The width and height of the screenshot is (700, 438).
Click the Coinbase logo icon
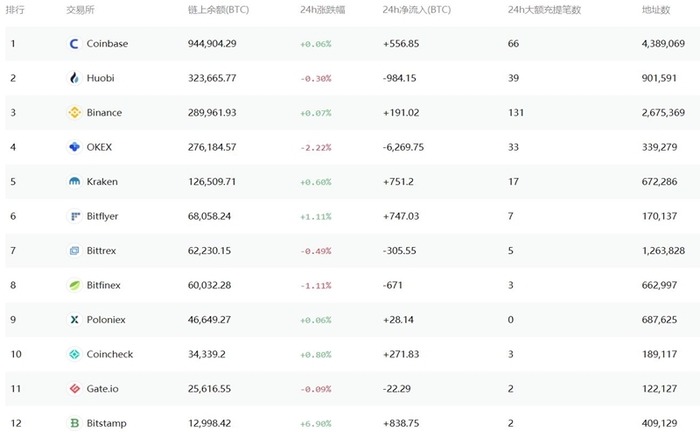[x=74, y=44]
